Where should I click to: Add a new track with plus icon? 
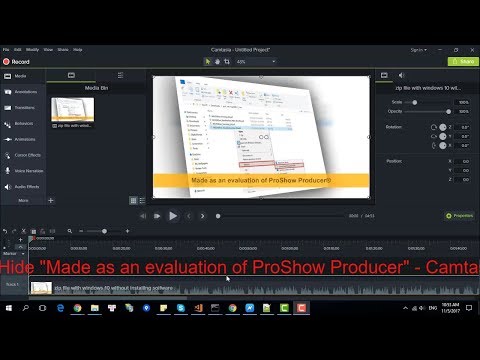20,240
